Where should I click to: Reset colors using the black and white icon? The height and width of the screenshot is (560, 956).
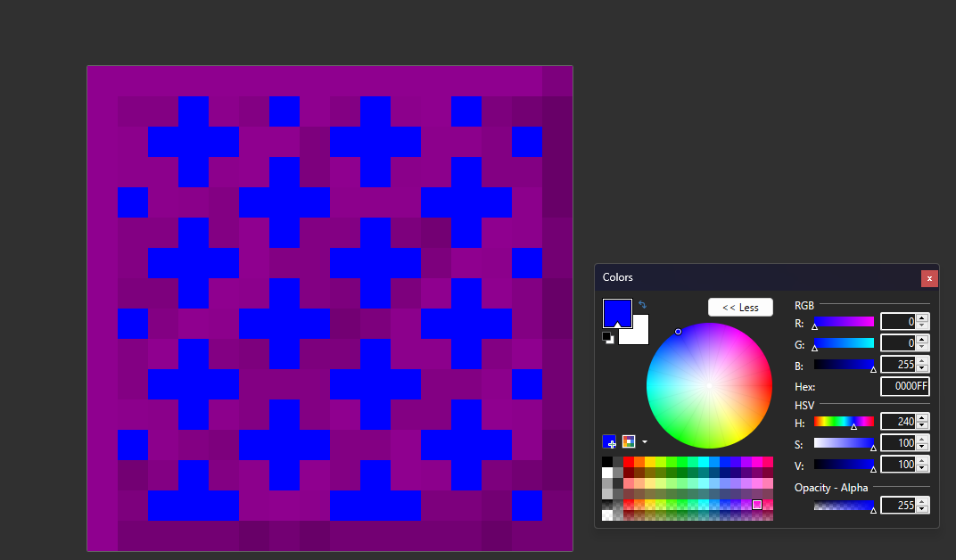point(607,338)
